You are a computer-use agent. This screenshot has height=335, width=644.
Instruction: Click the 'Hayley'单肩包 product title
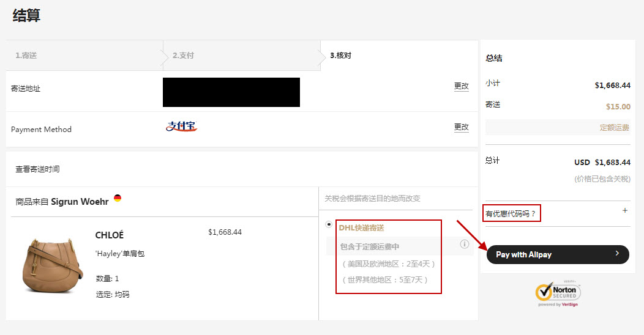120,254
